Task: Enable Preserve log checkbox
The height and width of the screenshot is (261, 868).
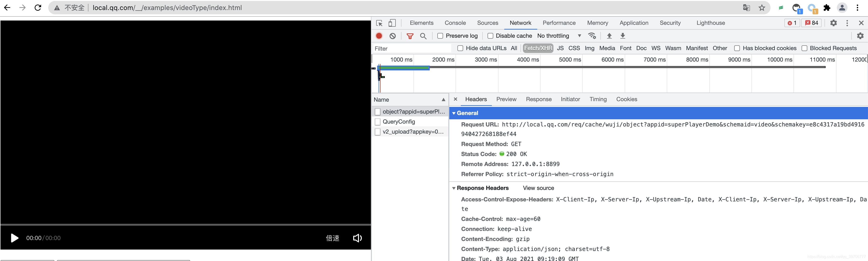Action: click(x=440, y=36)
